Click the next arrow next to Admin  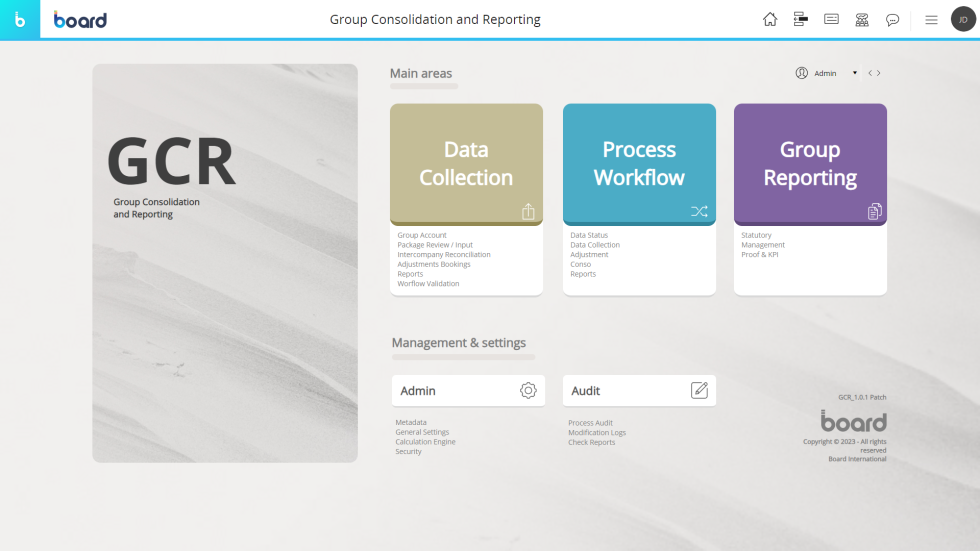879,73
